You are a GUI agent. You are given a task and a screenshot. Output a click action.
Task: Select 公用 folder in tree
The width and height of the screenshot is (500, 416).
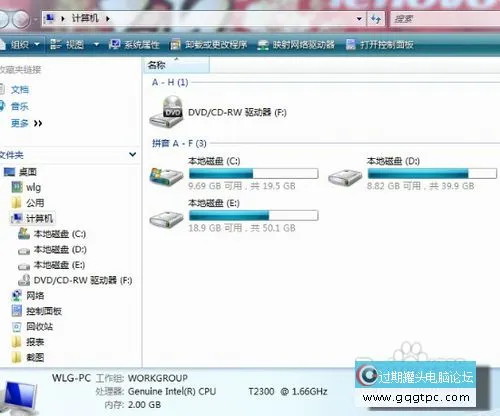35,203
